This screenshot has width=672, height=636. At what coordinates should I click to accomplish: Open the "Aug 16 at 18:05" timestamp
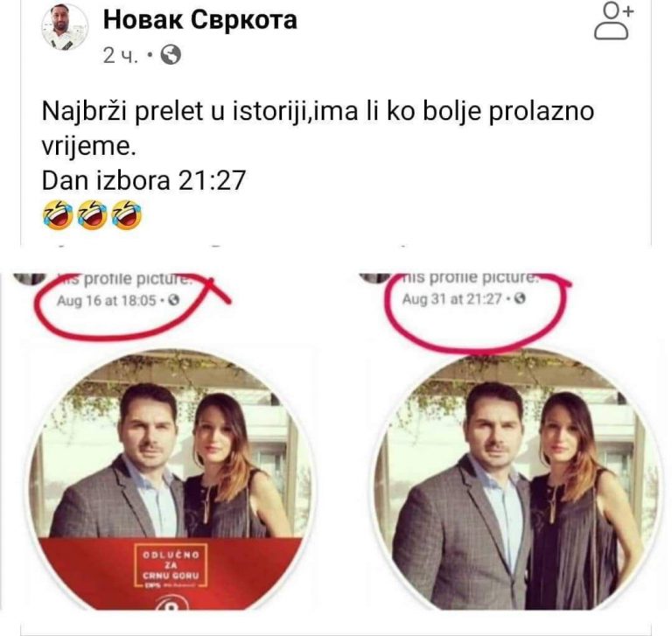pos(106,300)
